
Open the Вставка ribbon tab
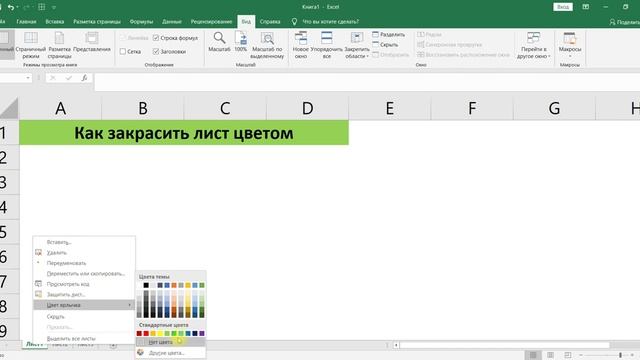click(x=55, y=22)
